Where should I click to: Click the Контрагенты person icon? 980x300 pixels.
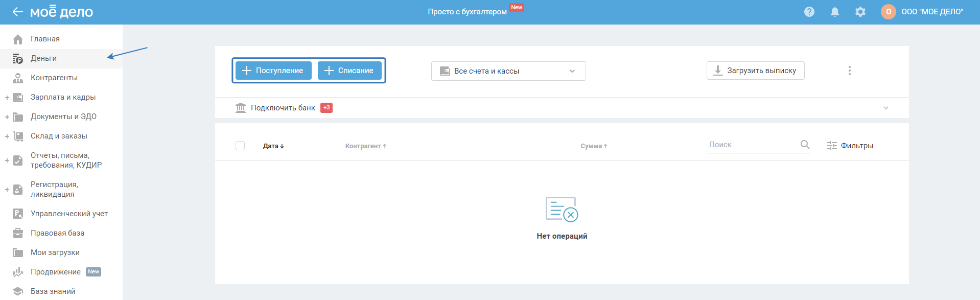click(x=18, y=78)
